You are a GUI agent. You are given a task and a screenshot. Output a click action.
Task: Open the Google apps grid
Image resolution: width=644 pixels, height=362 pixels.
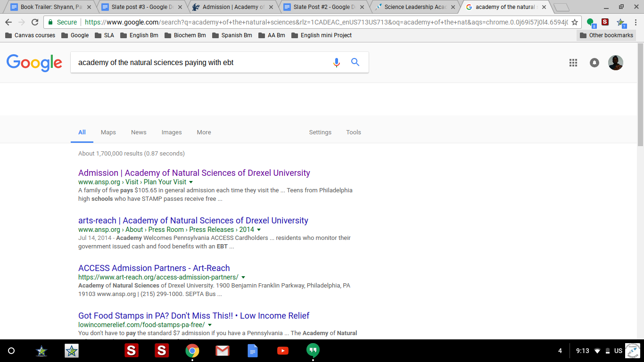point(573,63)
